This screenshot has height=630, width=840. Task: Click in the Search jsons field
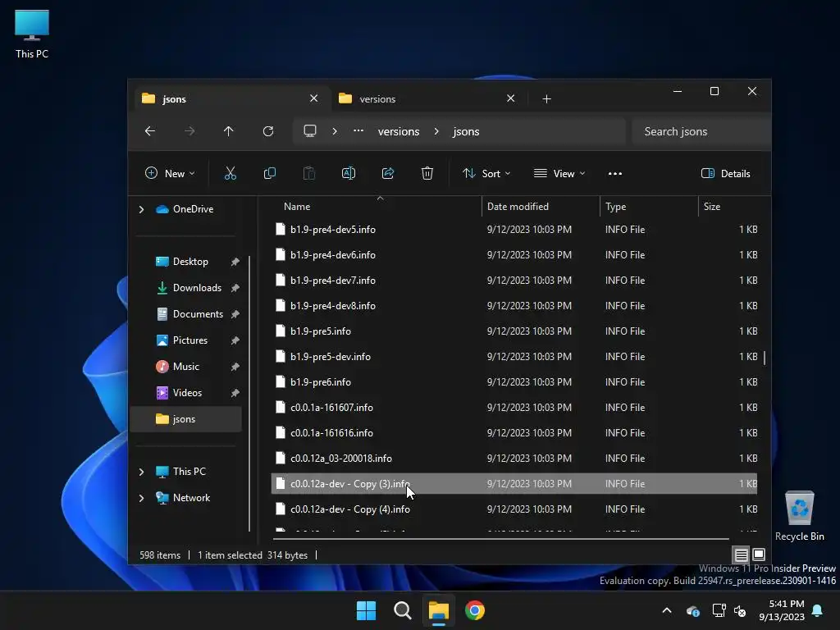coord(701,131)
